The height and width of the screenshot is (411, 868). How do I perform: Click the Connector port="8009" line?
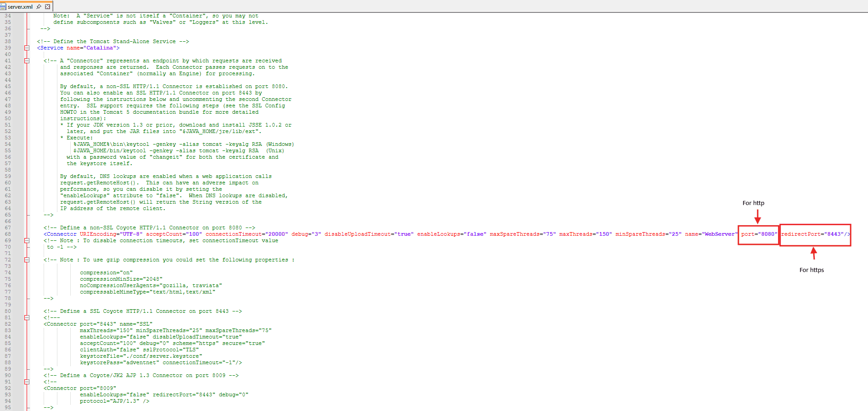[80, 388]
